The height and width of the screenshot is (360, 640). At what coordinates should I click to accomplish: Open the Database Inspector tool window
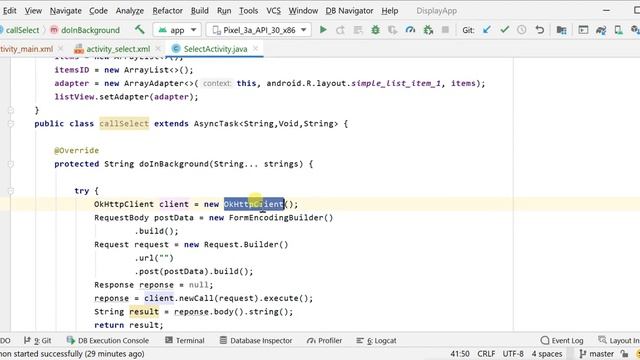point(256,340)
